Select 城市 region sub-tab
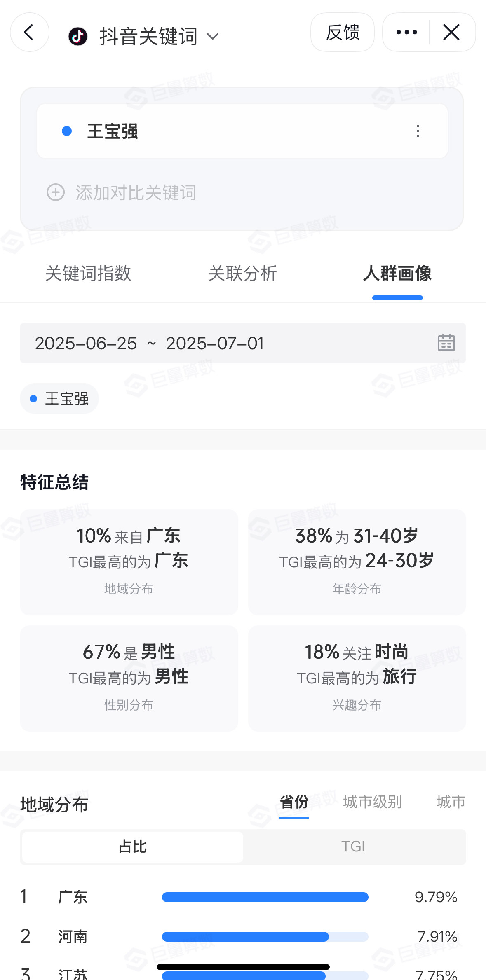 click(451, 802)
